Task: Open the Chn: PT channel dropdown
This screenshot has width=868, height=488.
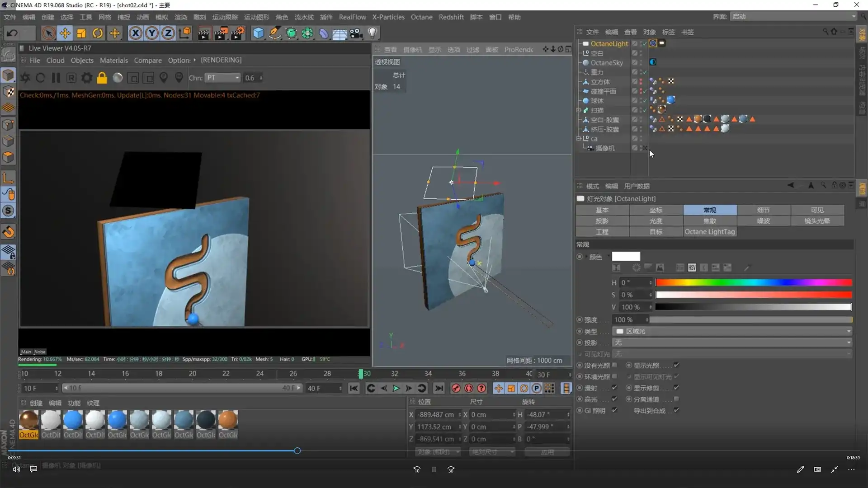Action: 222,78
